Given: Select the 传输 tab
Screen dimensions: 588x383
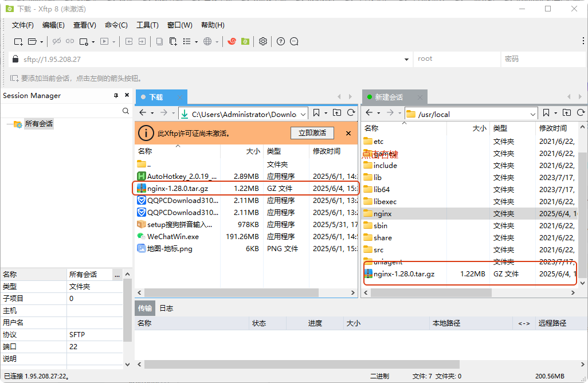Looking at the screenshot, I should (145, 308).
